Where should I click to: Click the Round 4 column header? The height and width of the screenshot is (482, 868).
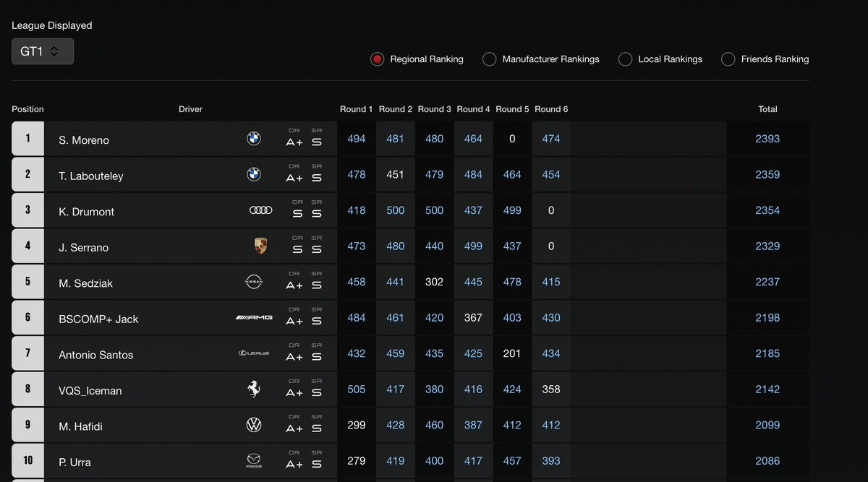tap(474, 109)
